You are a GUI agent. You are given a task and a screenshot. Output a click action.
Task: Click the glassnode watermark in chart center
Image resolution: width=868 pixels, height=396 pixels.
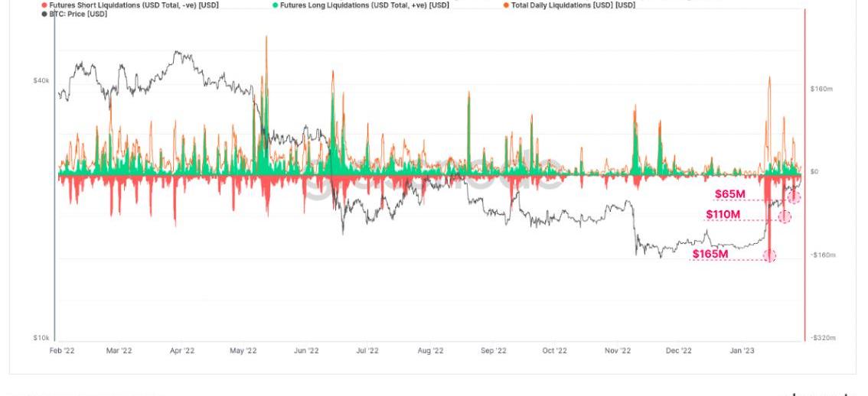(432, 177)
